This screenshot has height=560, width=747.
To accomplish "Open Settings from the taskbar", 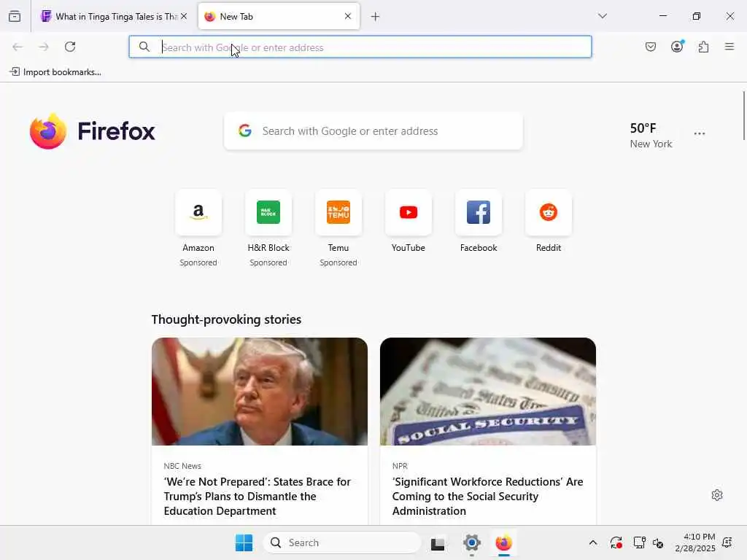I will pyautogui.click(x=472, y=542).
